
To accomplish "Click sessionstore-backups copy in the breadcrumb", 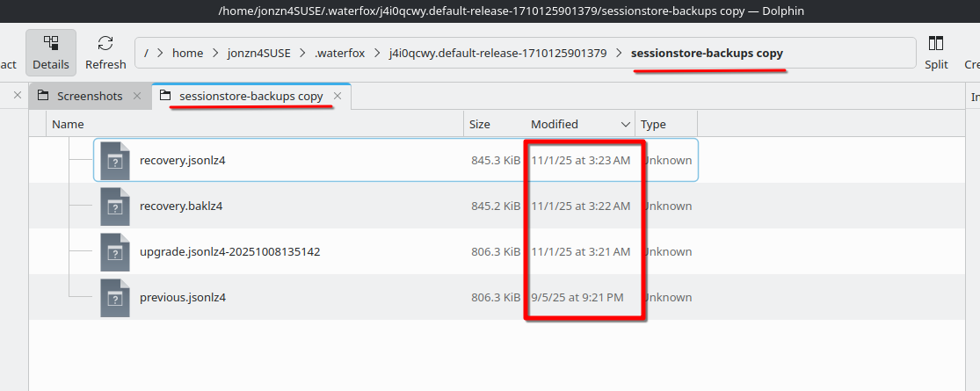I will [707, 53].
